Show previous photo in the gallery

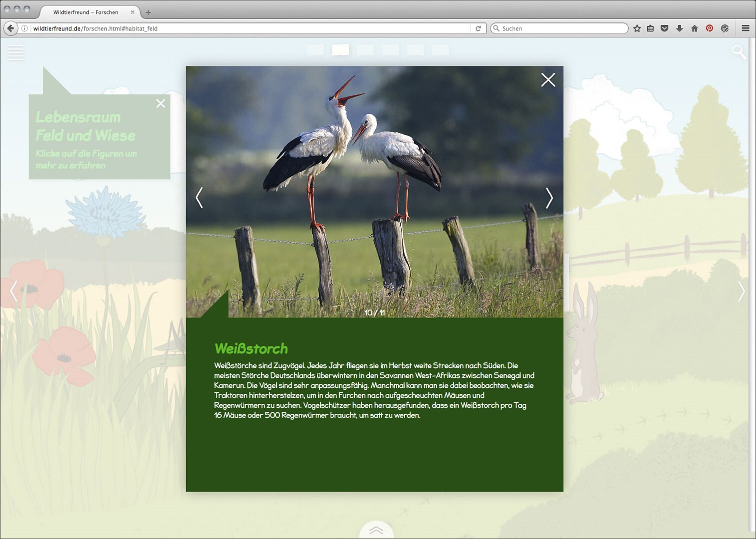pyautogui.click(x=200, y=198)
